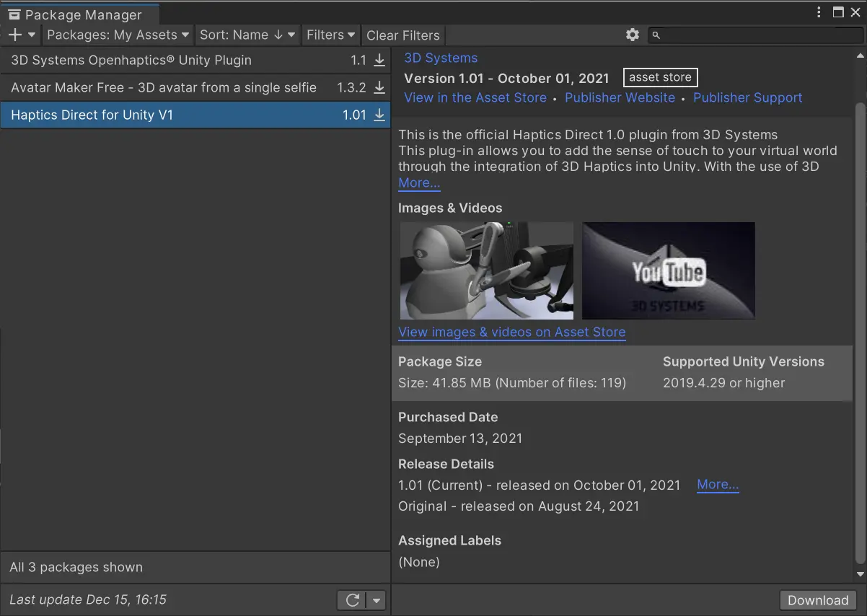Select Avatar Maker Free package row
The height and width of the screenshot is (616, 867).
[x=195, y=88]
